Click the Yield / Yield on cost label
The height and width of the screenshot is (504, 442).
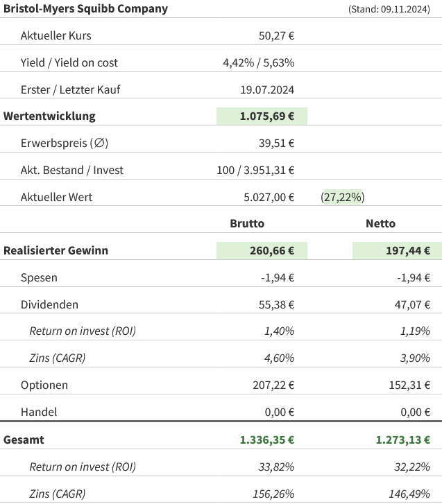(69, 62)
